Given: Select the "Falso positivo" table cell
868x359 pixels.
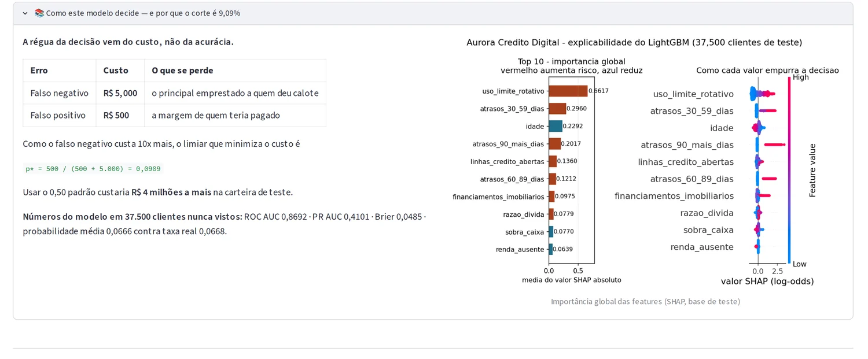Looking at the screenshot, I should [x=60, y=116].
